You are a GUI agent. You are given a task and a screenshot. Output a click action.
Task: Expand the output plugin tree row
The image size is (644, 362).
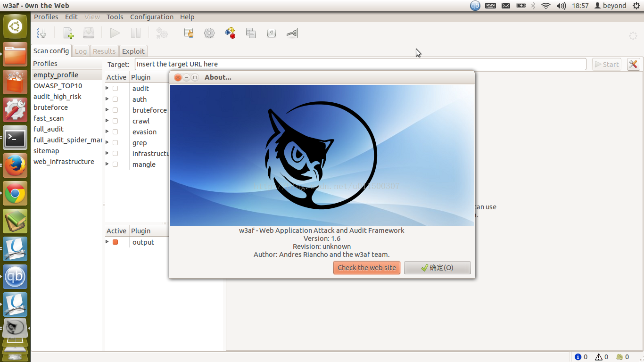click(107, 242)
